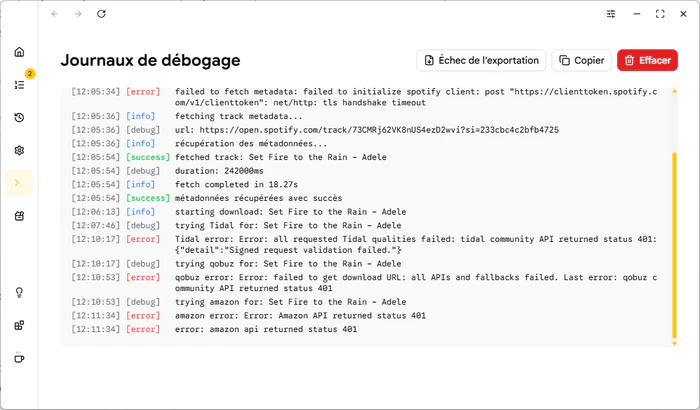Clear logs with red Effacer button
This screenshot has height=410, width=700.
[647, 60]
